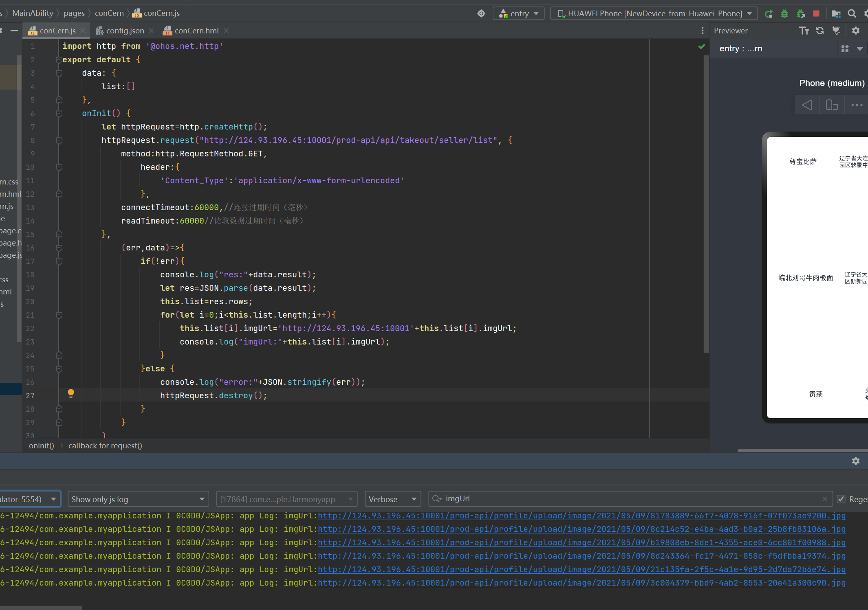Click the editor vertical scrollbar
Screen dimensions: 868x610
(706, 204)
